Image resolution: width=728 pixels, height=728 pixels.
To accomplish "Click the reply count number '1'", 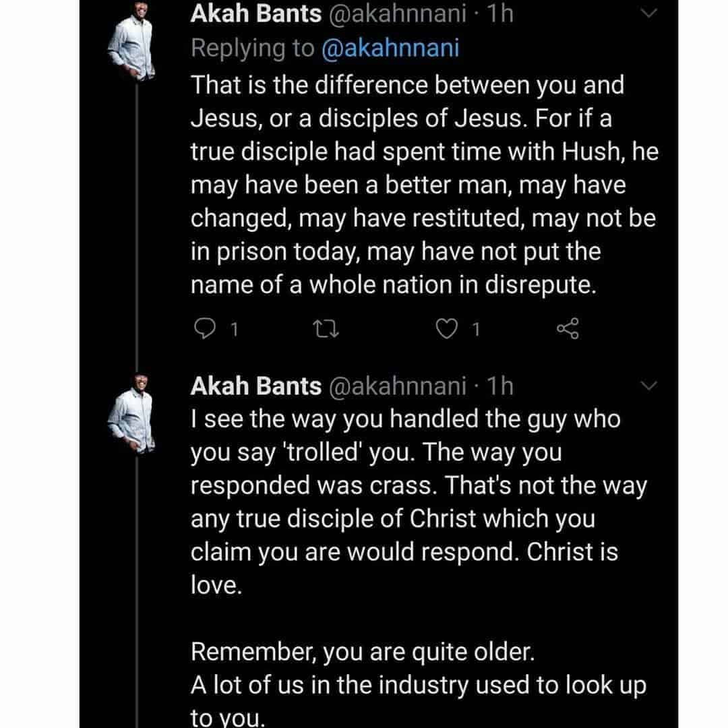I will click(233, 330).
